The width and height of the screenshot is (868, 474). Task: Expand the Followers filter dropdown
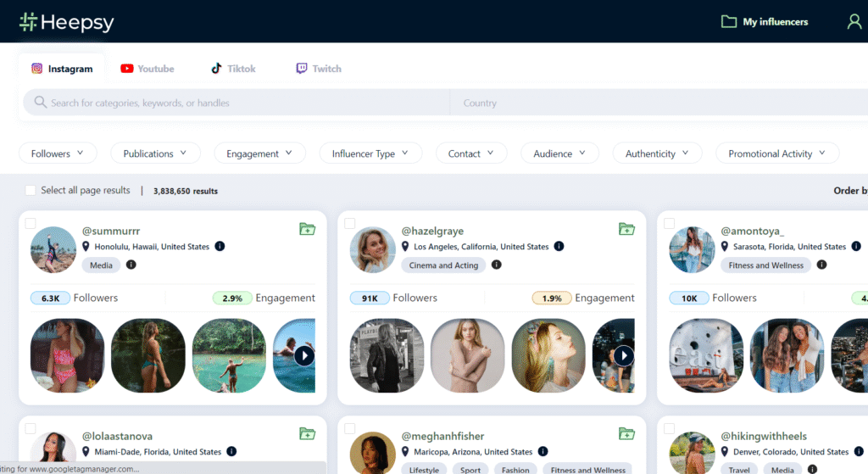(58, 153)
